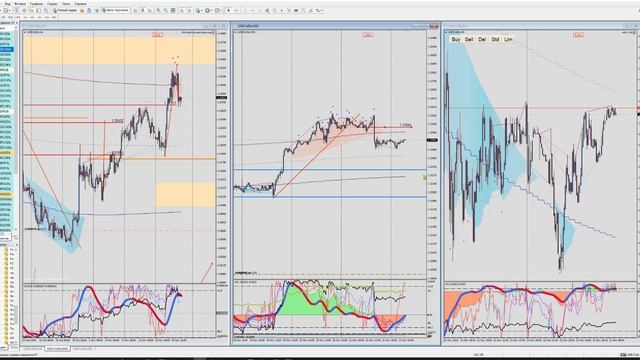Open the Справка menu
Viewport: 640px width, 360px height.
coord(80,4)
